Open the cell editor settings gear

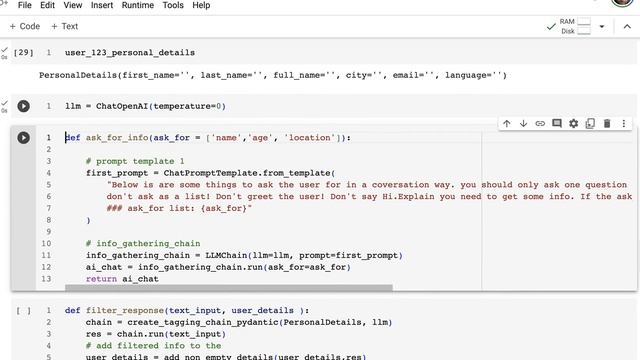click(x=573, y=124)
